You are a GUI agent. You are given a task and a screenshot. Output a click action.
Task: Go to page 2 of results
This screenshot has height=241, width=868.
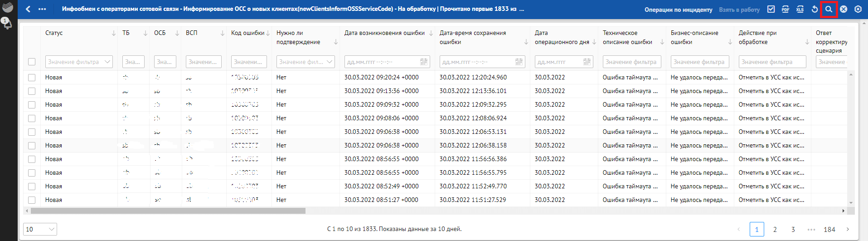[775, 229]
